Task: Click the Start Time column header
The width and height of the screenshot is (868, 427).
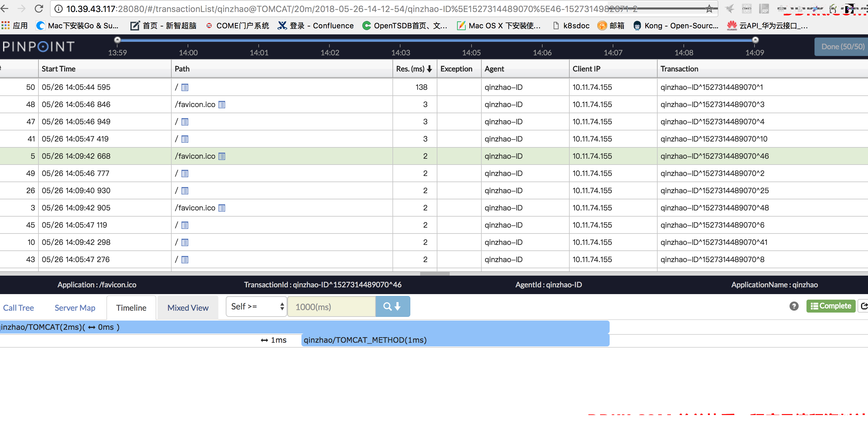Action: (105, 69)
